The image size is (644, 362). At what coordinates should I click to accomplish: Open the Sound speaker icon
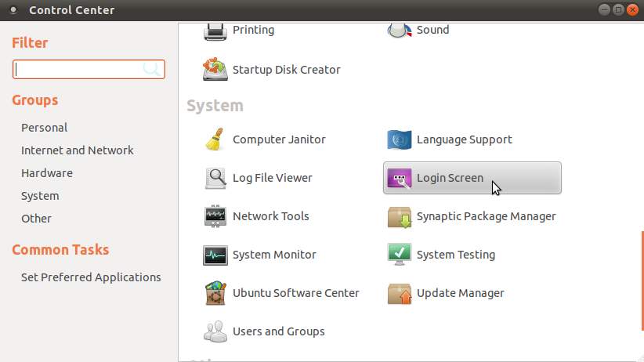pos(399,31)
